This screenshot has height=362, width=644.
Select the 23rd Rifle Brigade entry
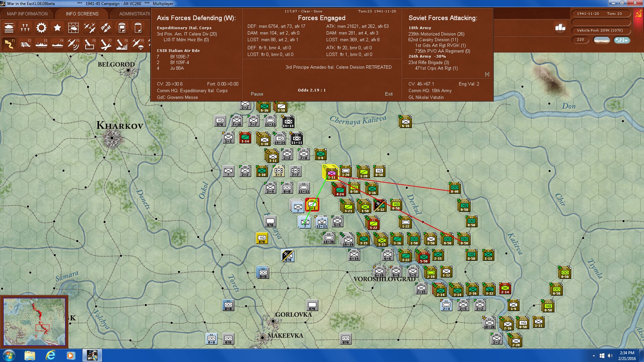point(428,63)
